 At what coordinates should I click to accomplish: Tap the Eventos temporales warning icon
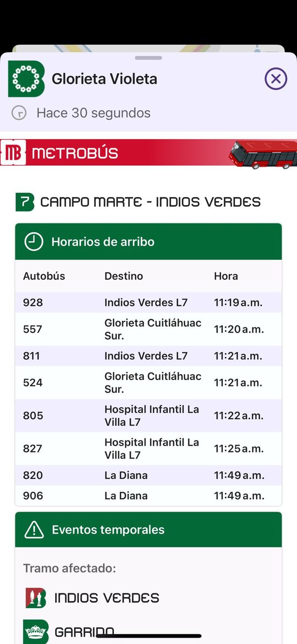click(34, 530)
